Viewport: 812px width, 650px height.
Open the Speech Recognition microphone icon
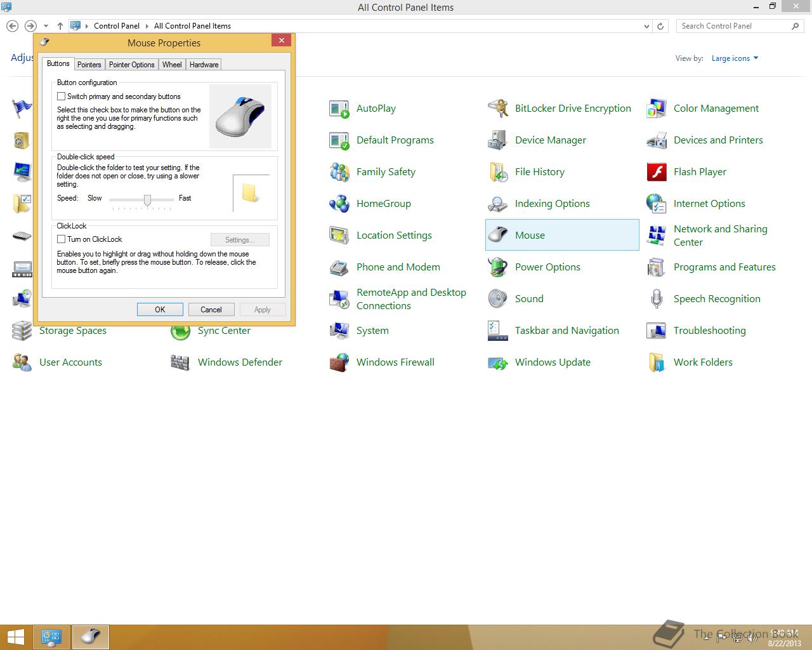(x=657, y=299)
